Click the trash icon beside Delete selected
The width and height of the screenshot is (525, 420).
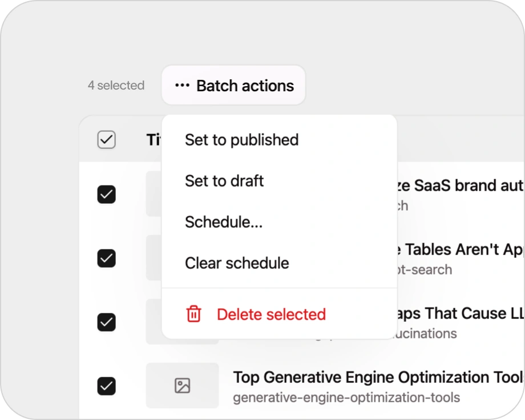point(193,314)
